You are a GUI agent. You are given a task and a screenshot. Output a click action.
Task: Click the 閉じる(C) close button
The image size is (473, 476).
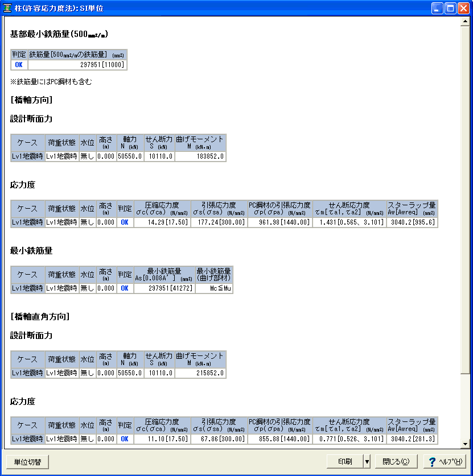click(x=396, y=462)
